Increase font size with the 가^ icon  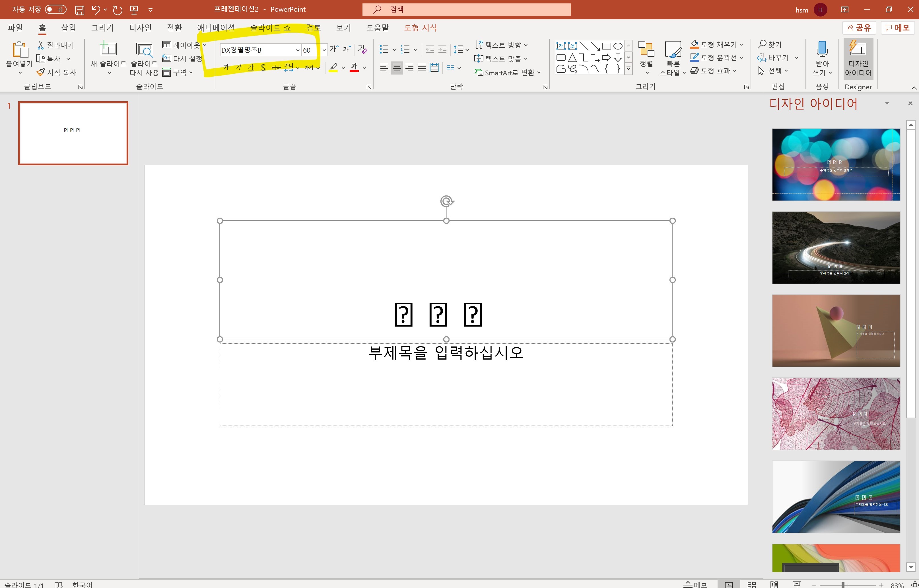[334, 49]
